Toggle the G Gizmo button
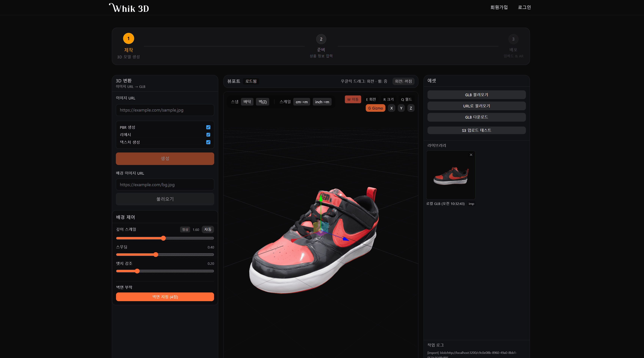The height and width of the screenshot is (358, 644). 375,108
